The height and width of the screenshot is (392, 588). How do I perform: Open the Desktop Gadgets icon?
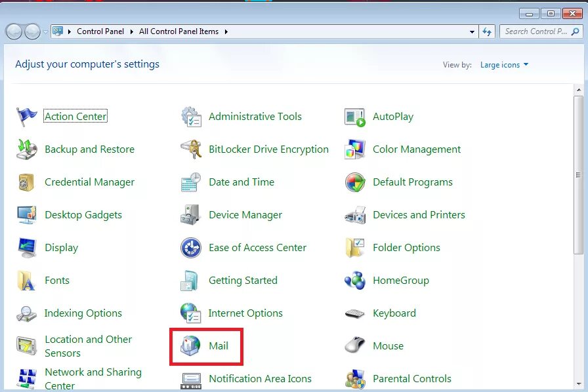coord(27,215)
